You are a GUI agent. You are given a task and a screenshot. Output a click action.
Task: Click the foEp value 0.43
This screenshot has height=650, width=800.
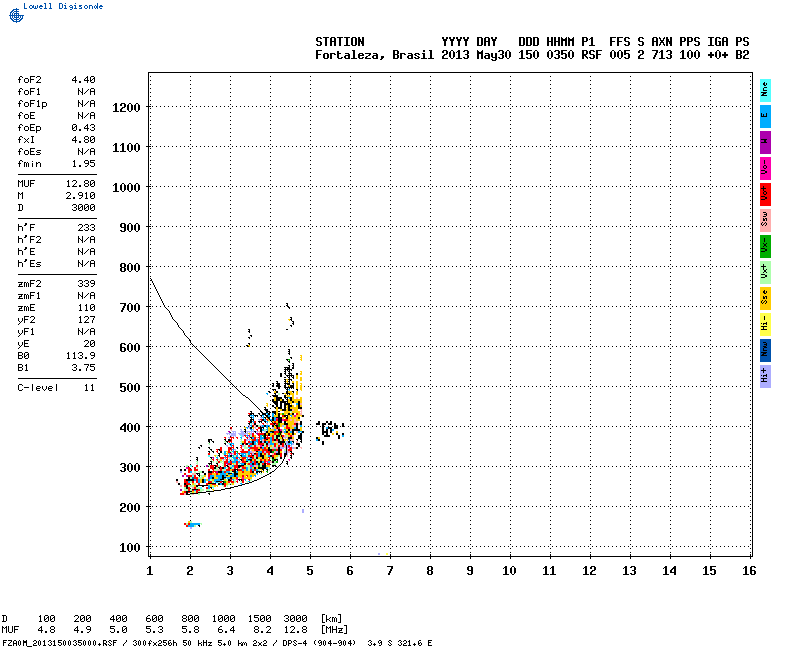(83, 128)
